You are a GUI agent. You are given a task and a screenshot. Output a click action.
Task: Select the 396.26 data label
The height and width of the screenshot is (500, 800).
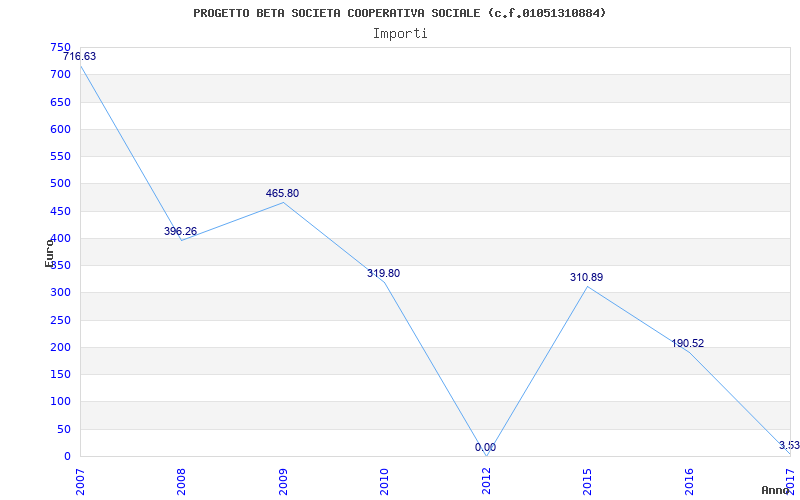coord(180,231)
